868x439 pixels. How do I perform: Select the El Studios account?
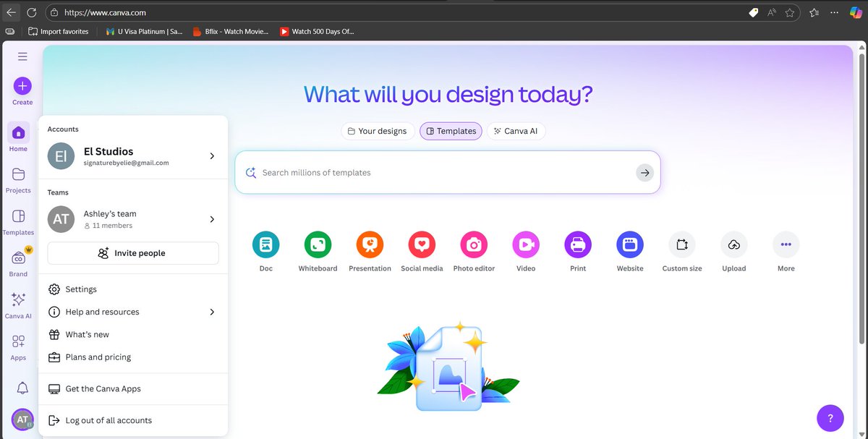(133, 155)
